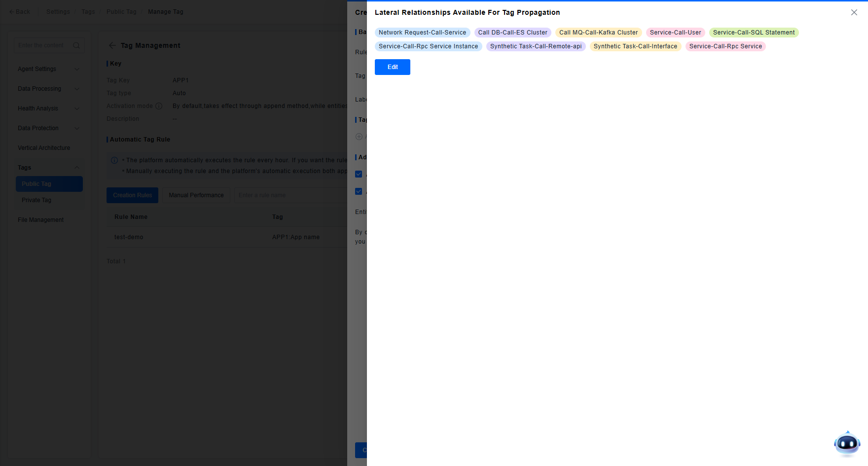Click the Edit button
The image size is (868, 466).
pyautogui.click(x=392, y=67)
